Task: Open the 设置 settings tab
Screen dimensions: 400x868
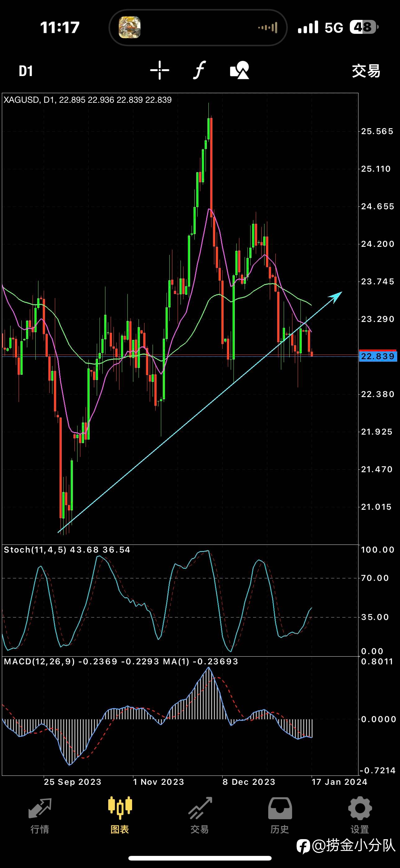Action: tap(360, 815)
